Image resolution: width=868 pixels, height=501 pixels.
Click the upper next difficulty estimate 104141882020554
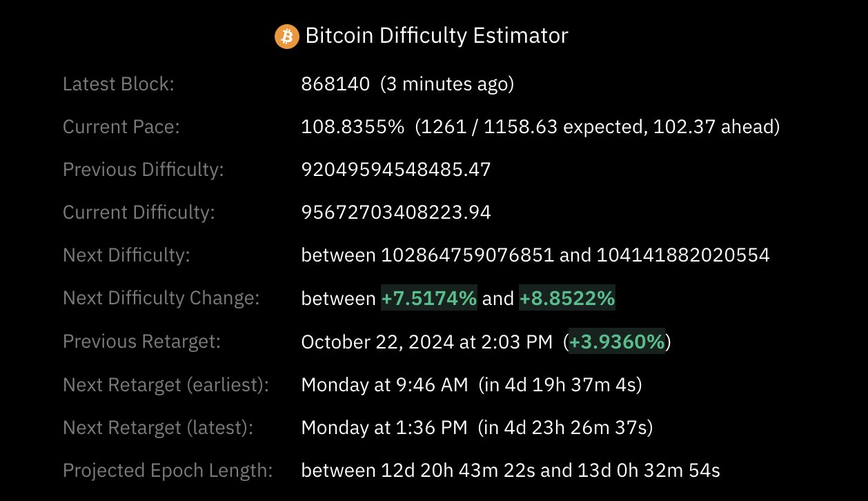click(x=683, y=256)
